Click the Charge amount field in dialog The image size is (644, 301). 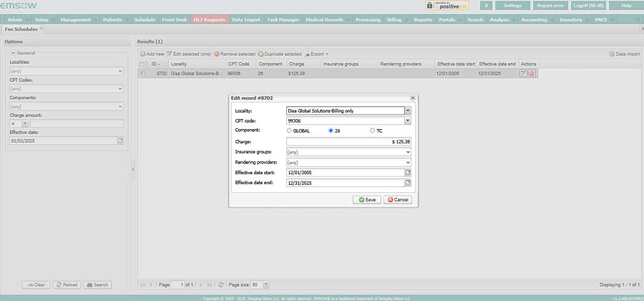[348, 142]
